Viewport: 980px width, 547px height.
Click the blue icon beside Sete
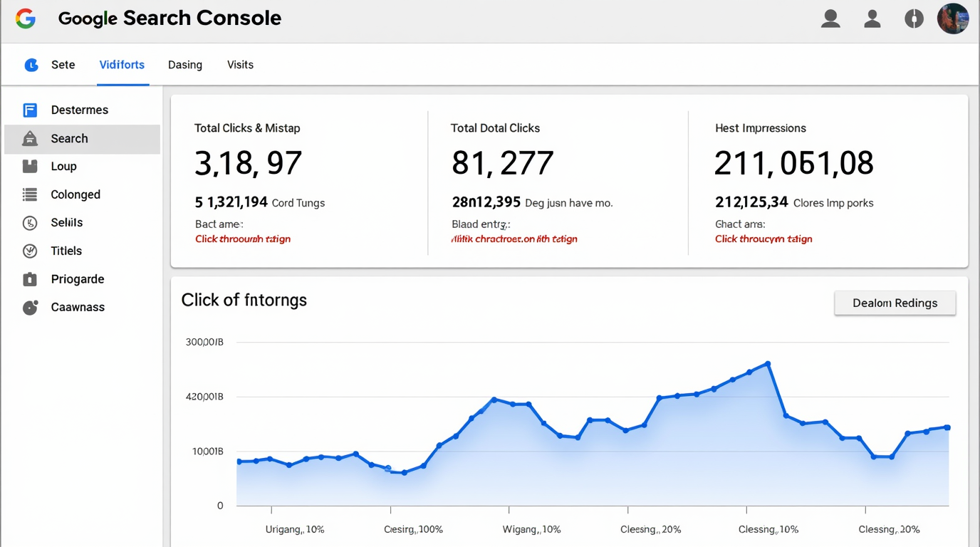pyautogui.click(x=31, y=65)
